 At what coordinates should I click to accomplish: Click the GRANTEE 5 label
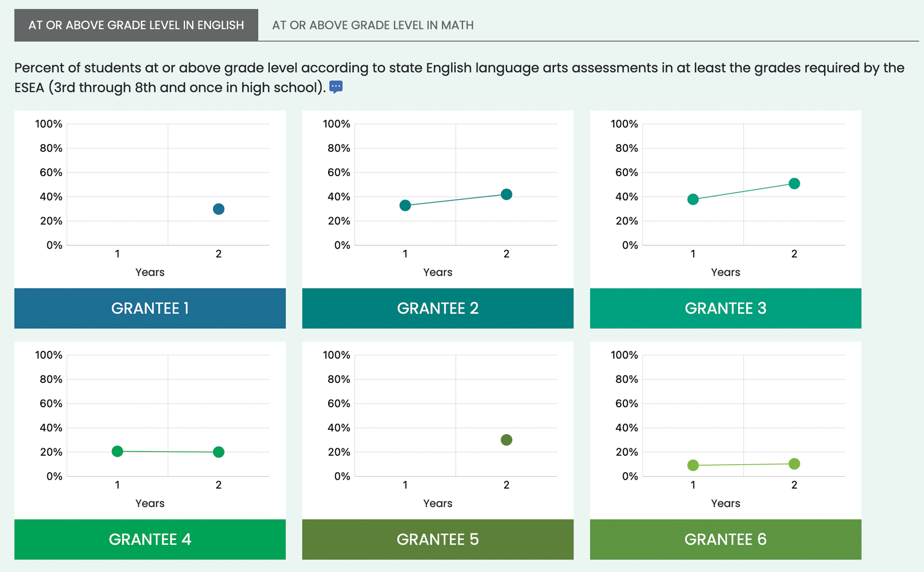point(438,540)
